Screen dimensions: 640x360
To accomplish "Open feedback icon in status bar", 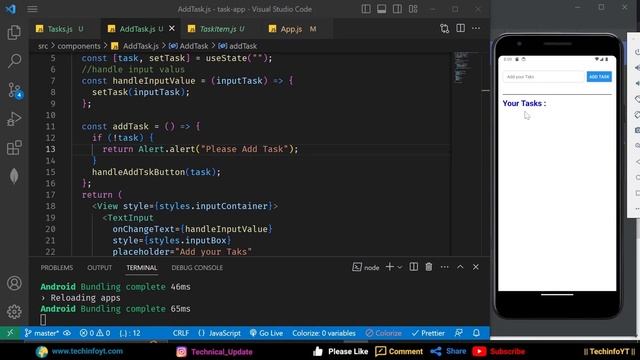I will pyautogui.click(x=459, y=333).
